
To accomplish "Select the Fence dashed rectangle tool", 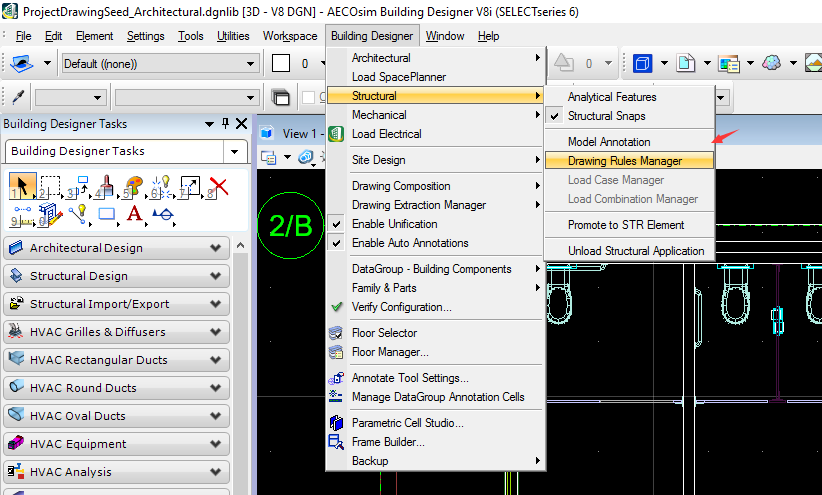I will coord(50,186).
